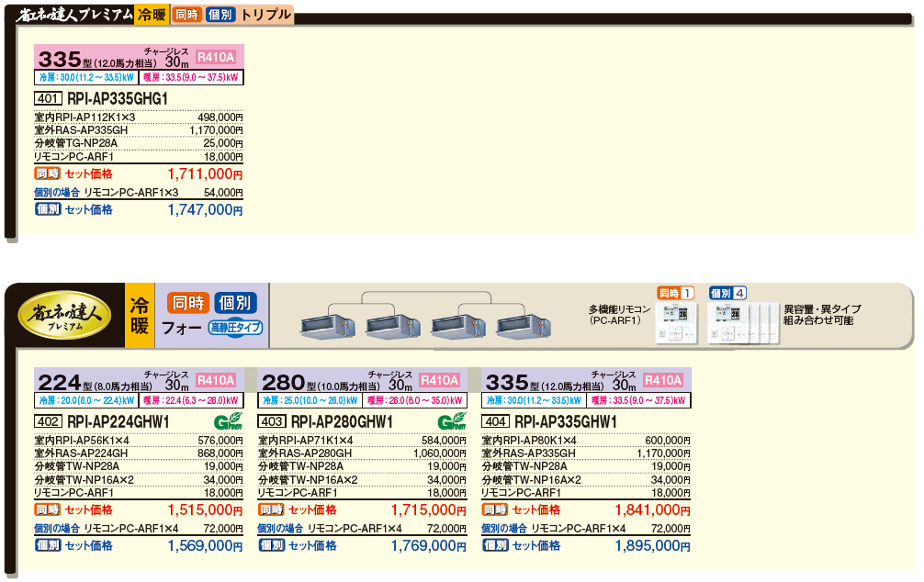Click the 室内RPI-AP112K1×3 row
This screenshot has height=582, width=924.
pyautogui.click(x=139, y=118)
